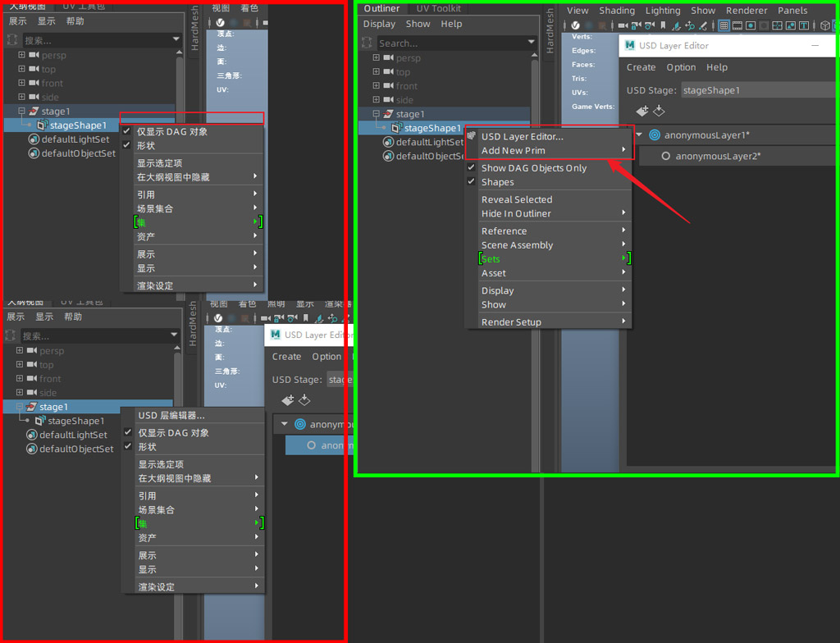
Task: Click Image Plane icon in English viewport toolbar
Action: (x=677, y=25)
